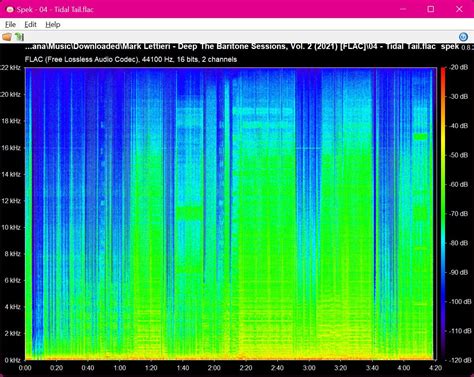Click the Open file folder icon
Screen dimensions: 474x377
click(7, 37)
